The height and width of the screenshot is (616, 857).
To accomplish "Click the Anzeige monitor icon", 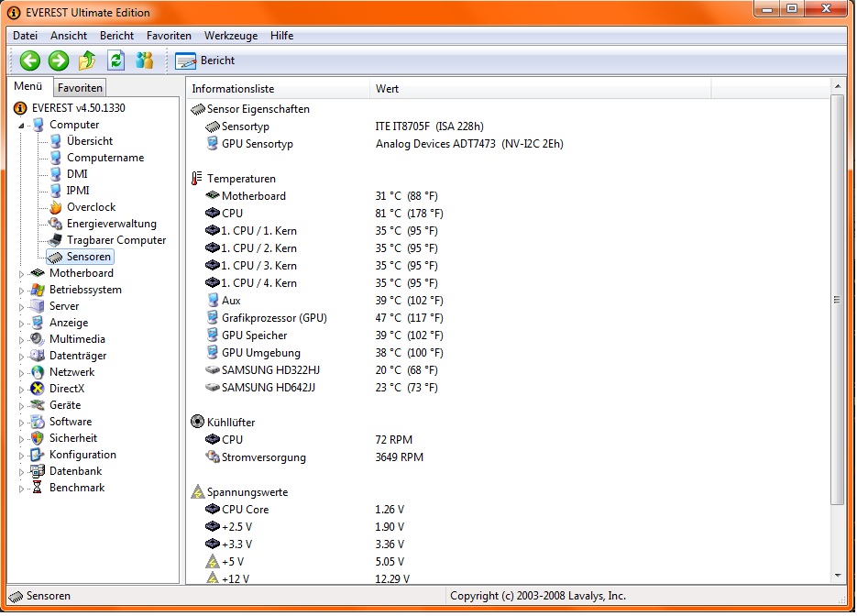I will point(38,323).
